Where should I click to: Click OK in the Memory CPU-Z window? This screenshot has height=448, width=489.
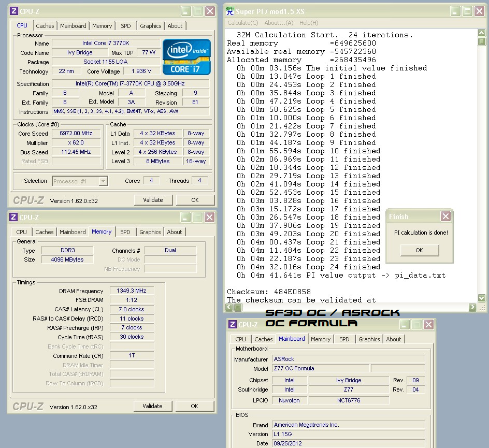click(194, 406)
